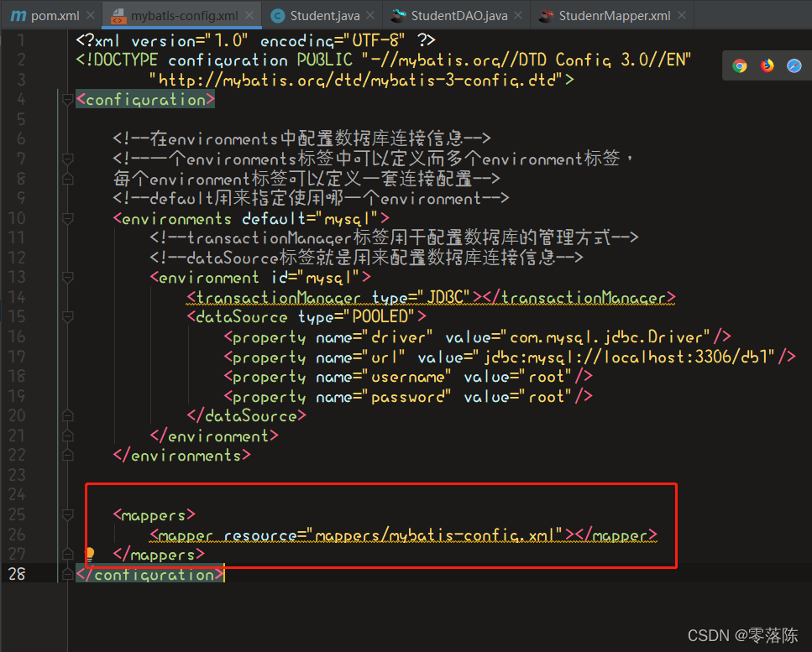Click the jdbc:mysql://localhost:3306/db1 value
Screen dimensions: 812x652
tap(629, 357)
